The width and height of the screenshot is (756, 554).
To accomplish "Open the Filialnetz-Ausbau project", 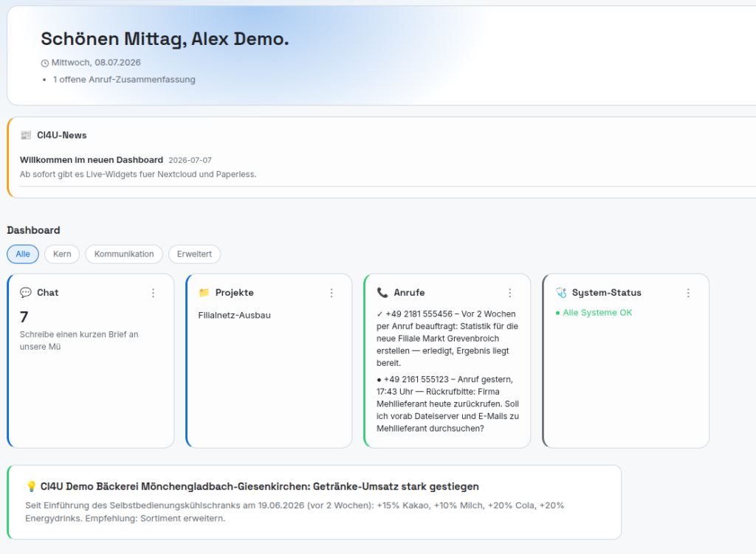I will click(x=234, y=316).
